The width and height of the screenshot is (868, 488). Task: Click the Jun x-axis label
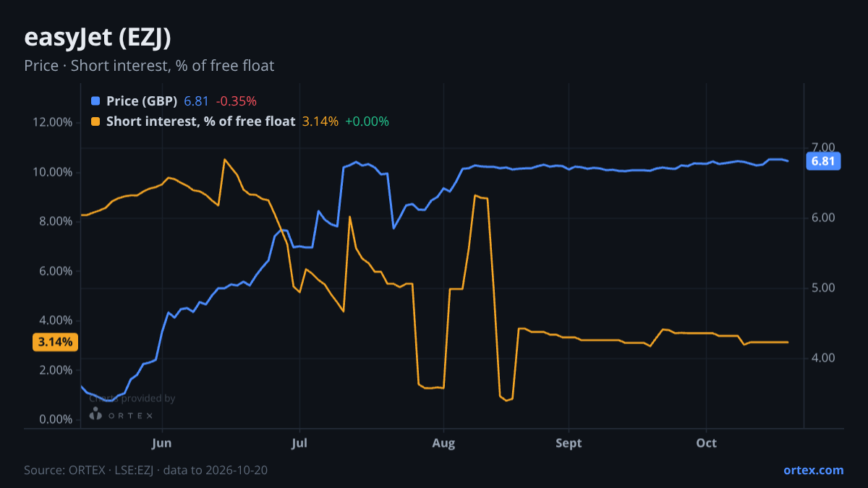163,442
